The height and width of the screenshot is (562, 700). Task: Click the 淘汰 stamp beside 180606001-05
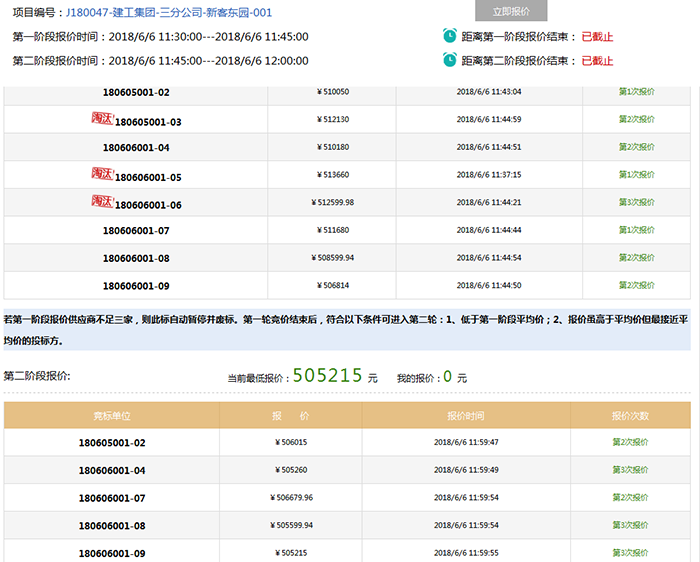click(103, 174)
